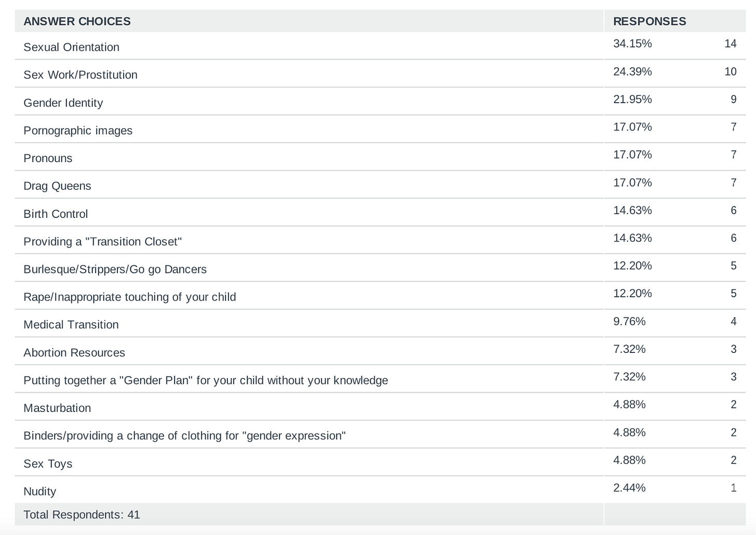This screenshot has width=756, height=535.
Task: Click the 21.95% percentage value
Action: coord(632,99)
